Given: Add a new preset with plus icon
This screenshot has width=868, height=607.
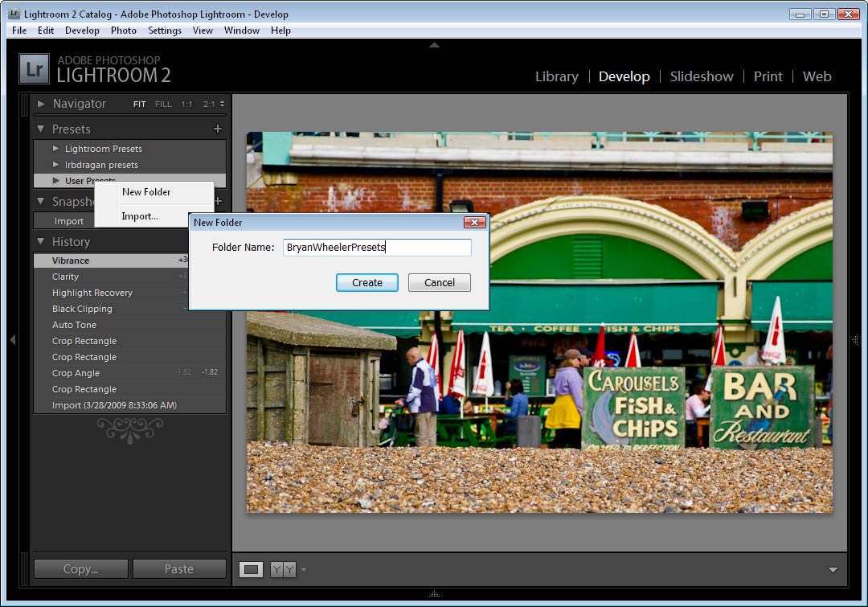Looking at the screenshot, I should click(x=218, y=129).
